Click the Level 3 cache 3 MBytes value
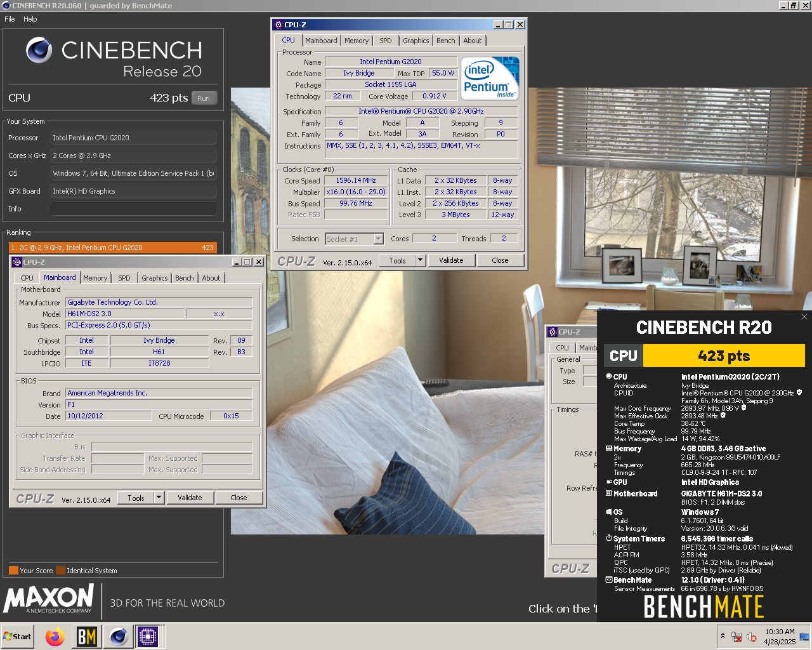Screen dimensions: 812x650 tap(455, 215)
